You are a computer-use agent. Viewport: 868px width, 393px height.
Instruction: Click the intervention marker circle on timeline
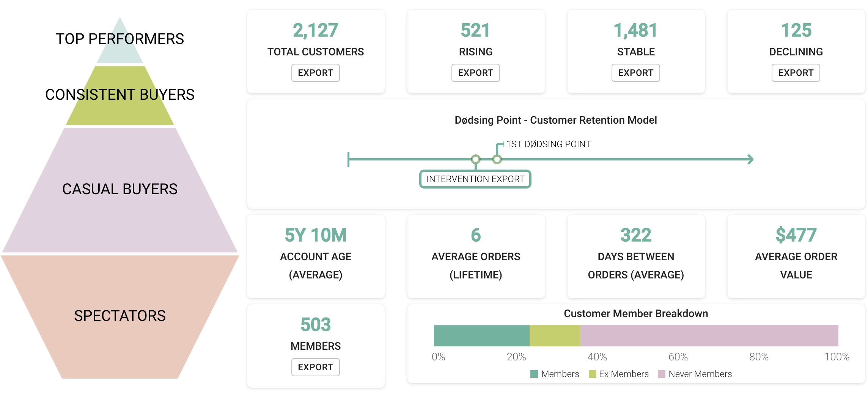click(475, 159)
